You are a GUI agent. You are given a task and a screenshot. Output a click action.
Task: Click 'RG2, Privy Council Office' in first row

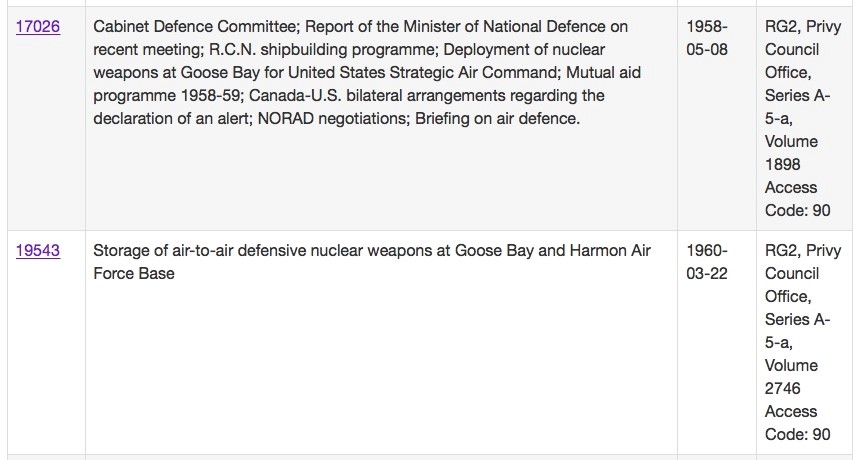coord(802,50)
